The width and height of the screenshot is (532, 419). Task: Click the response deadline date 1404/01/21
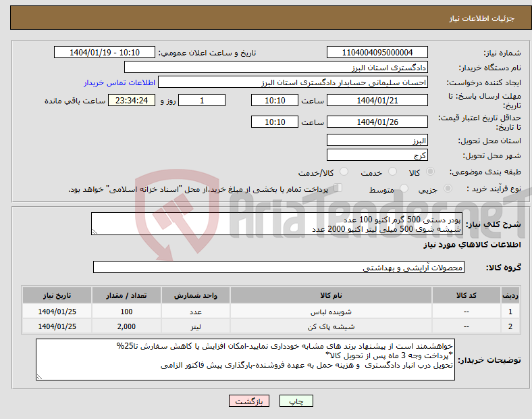[377, 100]
